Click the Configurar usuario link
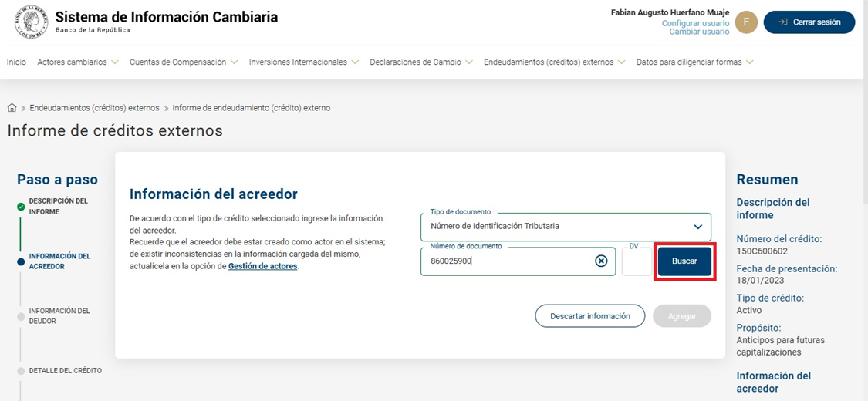The width and height of the screenshot is (868, 401). click(x=695, y=23)
